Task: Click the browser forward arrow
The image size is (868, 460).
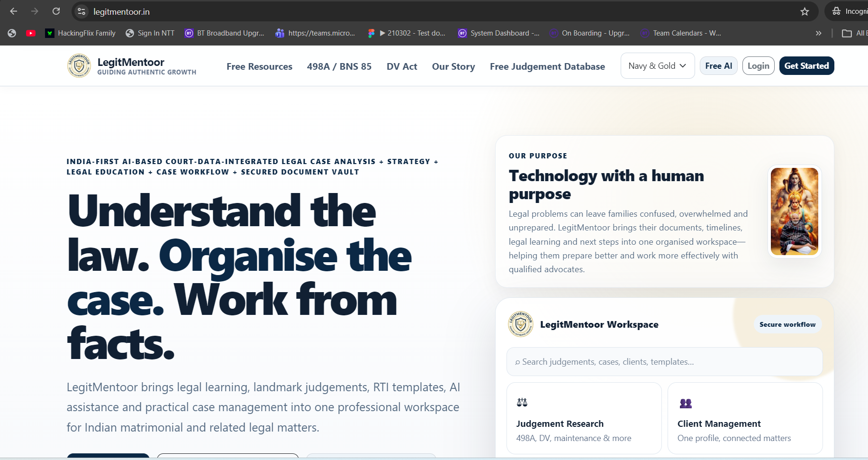Action: point(35,11)
